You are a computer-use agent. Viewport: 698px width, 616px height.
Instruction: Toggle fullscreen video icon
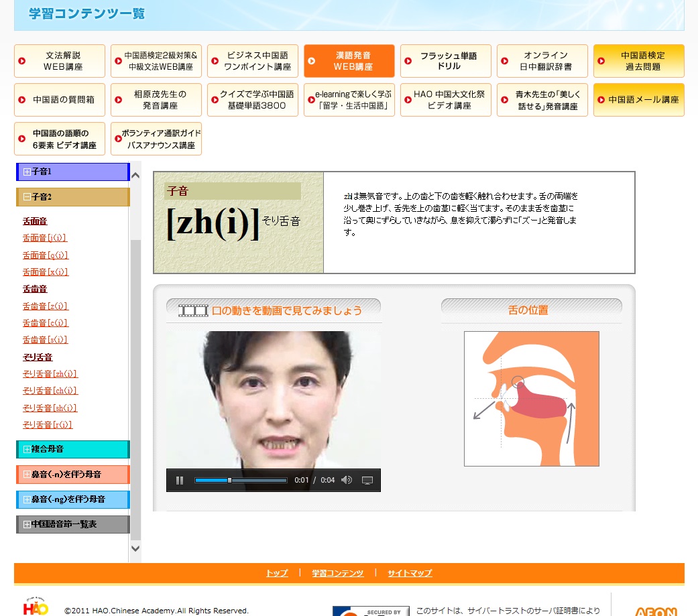(x=367, y=480)
